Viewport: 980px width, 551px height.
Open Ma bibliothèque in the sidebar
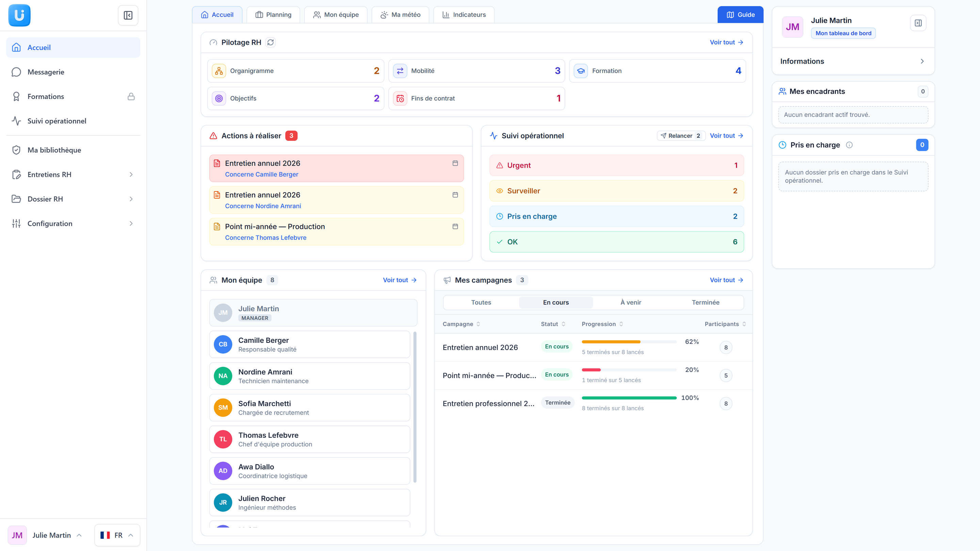[73, 150]
